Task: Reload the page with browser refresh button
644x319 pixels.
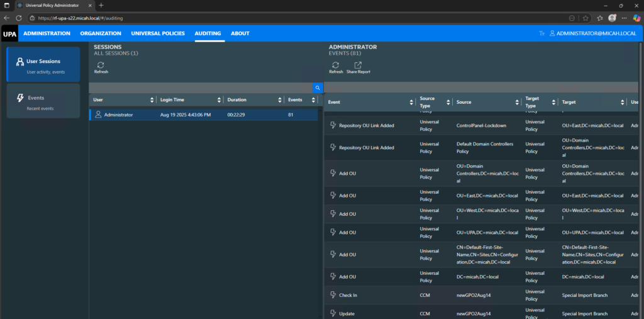Action: (19, 18)
